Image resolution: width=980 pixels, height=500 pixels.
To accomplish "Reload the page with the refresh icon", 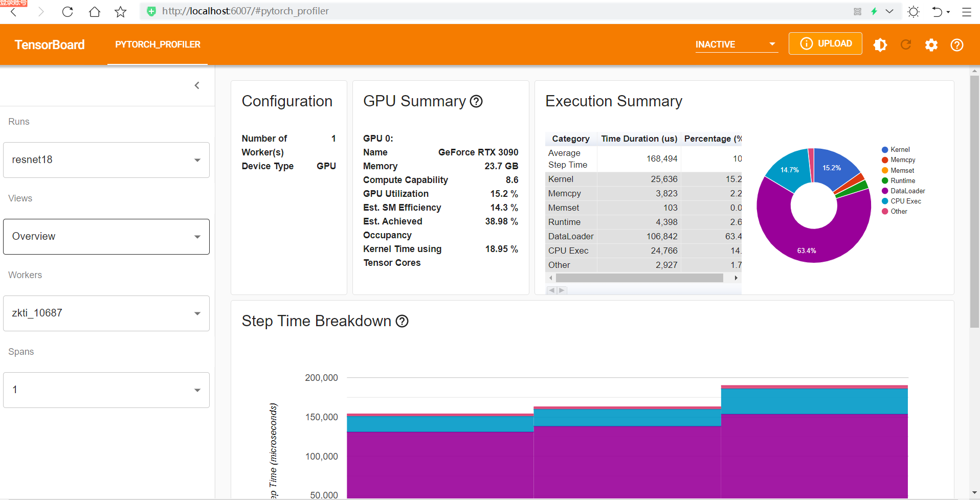I will point(68,12).
